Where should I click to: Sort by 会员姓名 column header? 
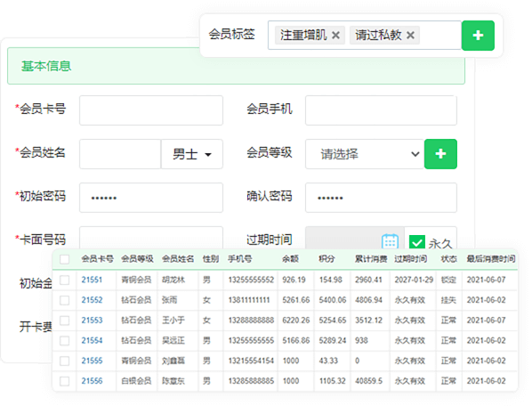(178, 259)
